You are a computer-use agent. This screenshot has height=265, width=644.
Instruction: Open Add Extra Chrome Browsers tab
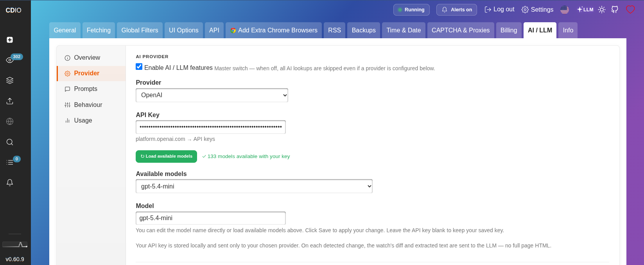(274, 30)
